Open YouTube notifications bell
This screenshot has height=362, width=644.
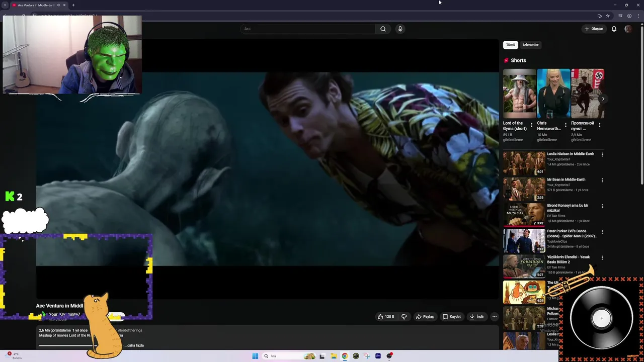click(614, 29)
